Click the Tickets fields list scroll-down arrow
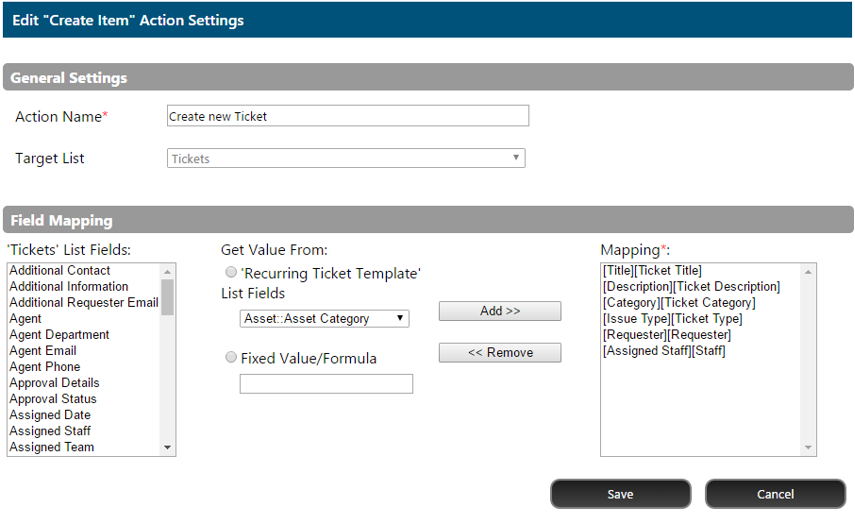Screen dimensions: 855x527 [167, 448]
